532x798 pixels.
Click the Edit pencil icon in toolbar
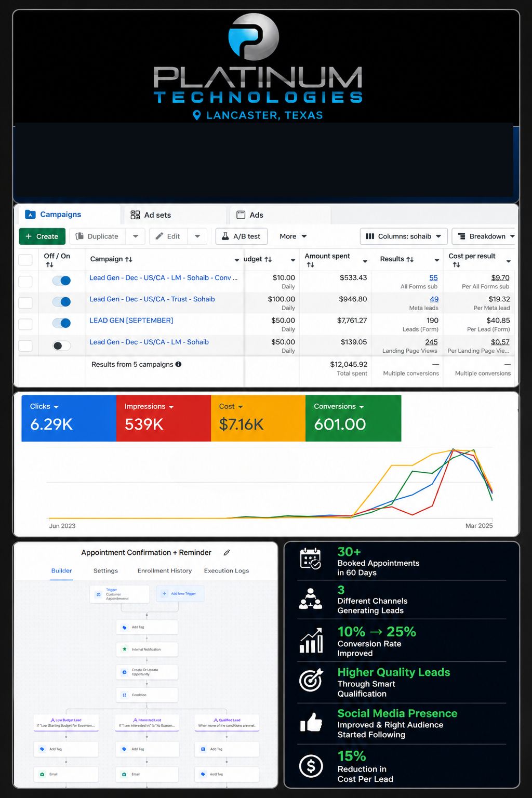pyautogui.click(x=159, y=236)
